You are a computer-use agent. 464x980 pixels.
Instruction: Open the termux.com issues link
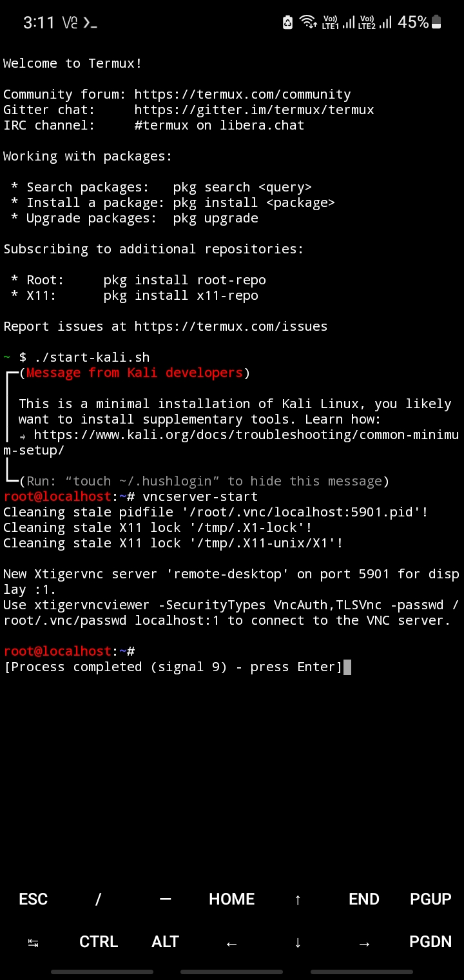pos(230,326)
